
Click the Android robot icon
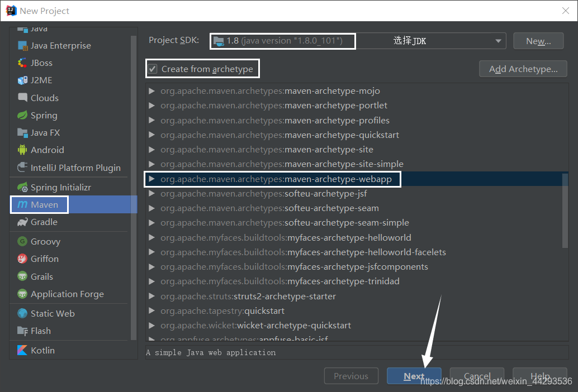(x=22, y=150)
